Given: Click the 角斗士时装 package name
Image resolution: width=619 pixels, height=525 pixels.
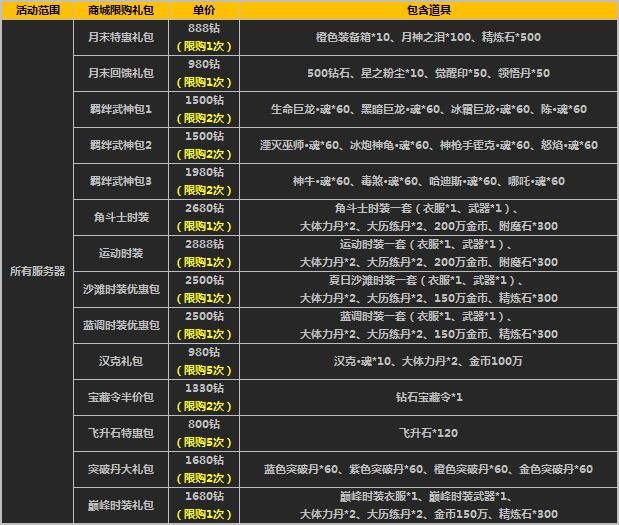Looking at the screenshot, I should click(x=120, y=217).
